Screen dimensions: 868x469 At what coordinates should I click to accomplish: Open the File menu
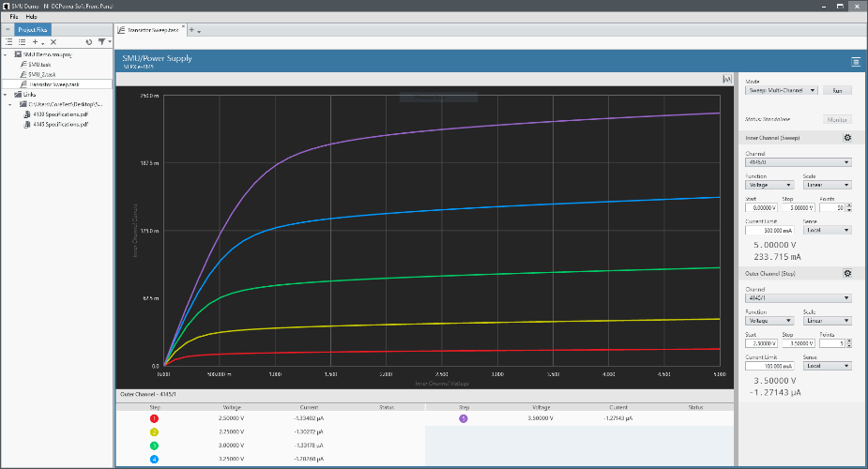click(x=14, y=17)
